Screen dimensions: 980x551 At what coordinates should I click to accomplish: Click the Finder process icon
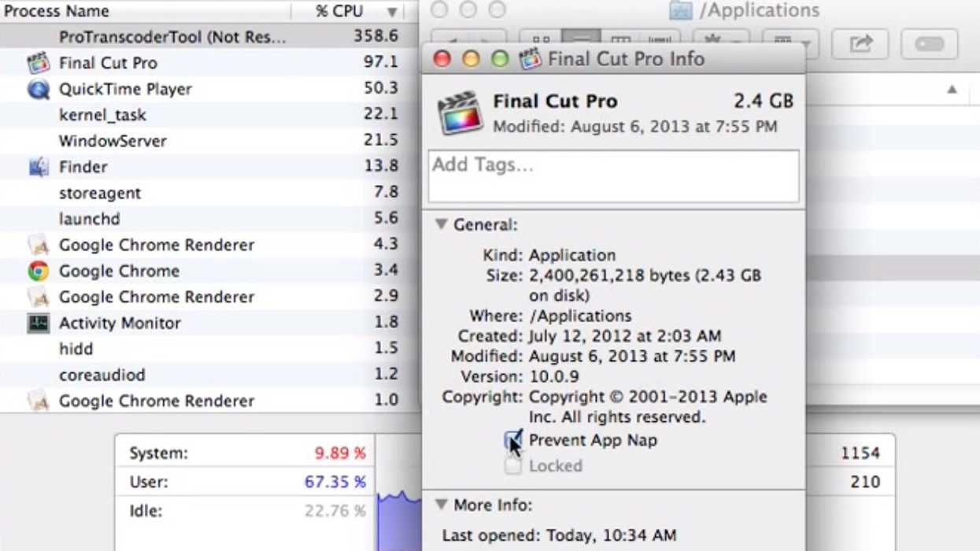(38, 167)
